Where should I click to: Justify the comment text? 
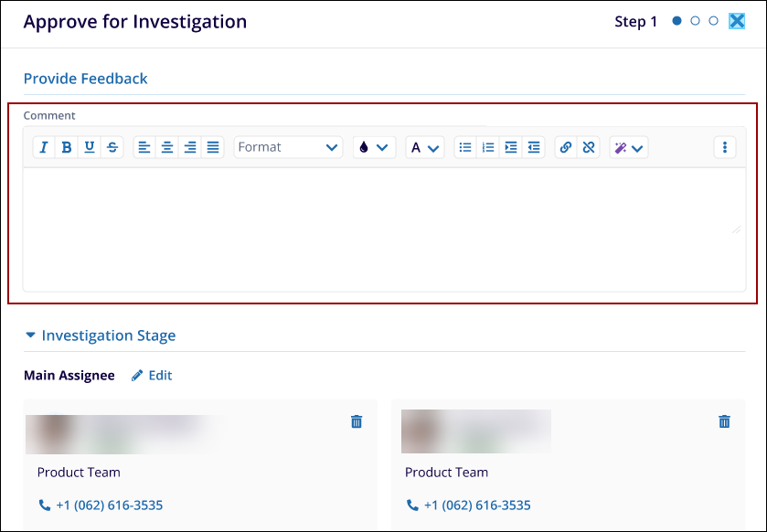click(x=213, y=147)
